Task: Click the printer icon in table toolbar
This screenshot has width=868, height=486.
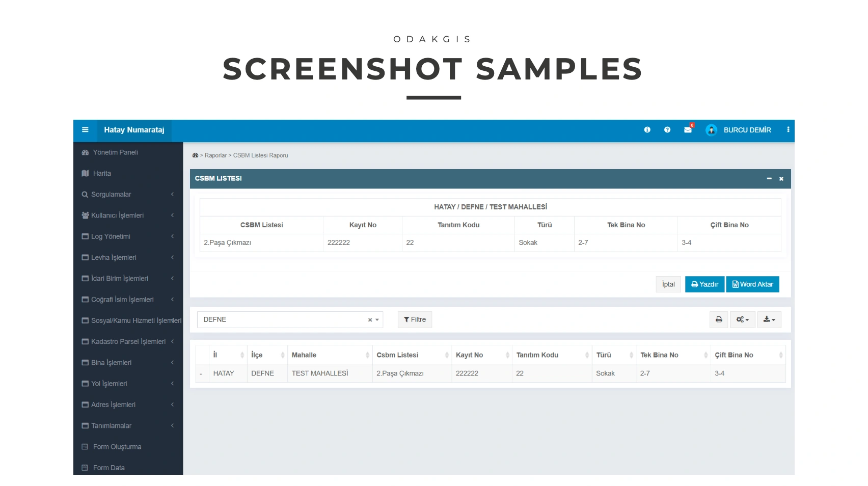Action: (x=719, y=319)
